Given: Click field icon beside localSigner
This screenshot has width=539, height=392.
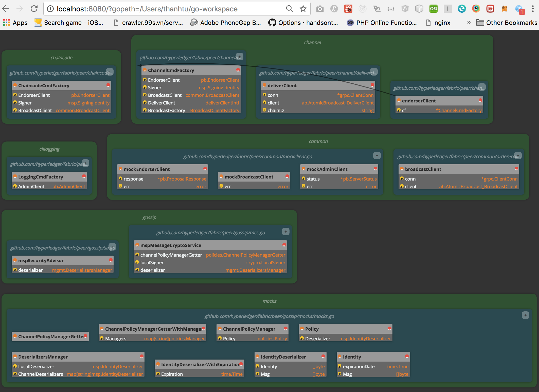Looking at the screenshot, I should (137, 262).
